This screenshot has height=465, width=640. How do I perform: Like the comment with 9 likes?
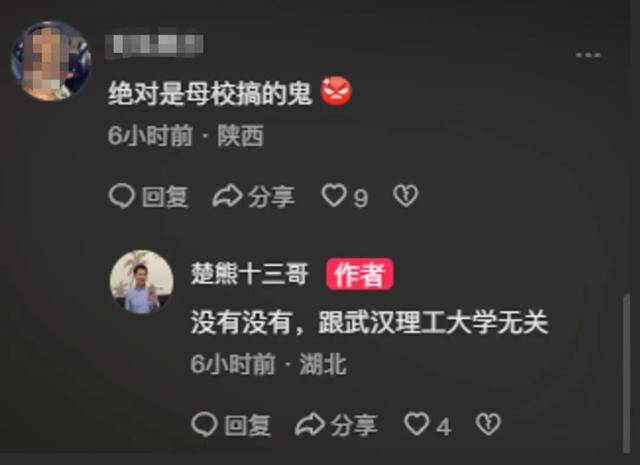pos(334,196)
